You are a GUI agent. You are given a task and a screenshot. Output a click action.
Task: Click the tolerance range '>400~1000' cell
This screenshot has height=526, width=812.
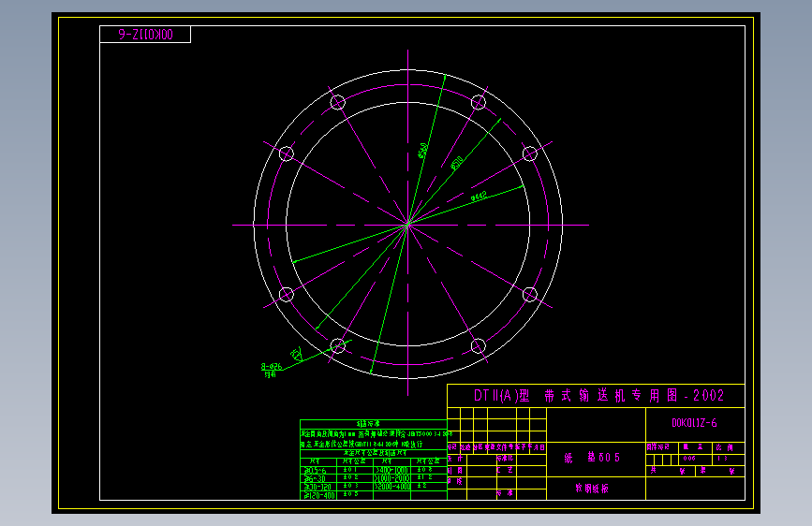tap(392, 470)
